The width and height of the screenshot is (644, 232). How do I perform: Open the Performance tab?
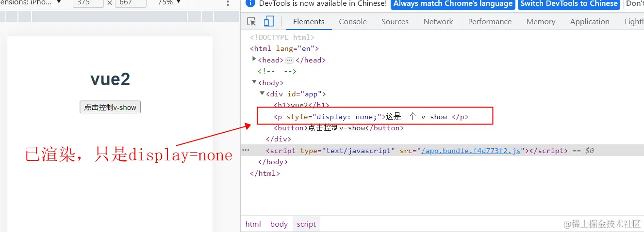(490, 21)
